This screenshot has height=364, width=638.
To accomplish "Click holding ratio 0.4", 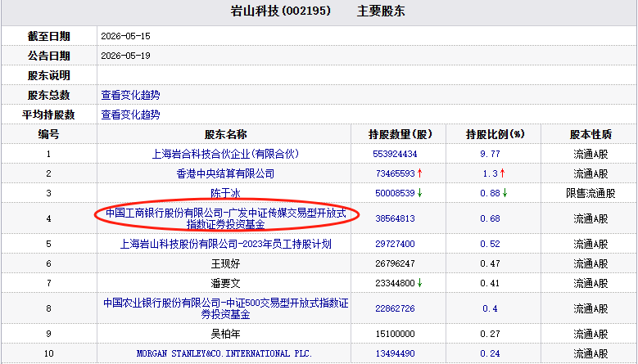I will click(x=490, y=308).
